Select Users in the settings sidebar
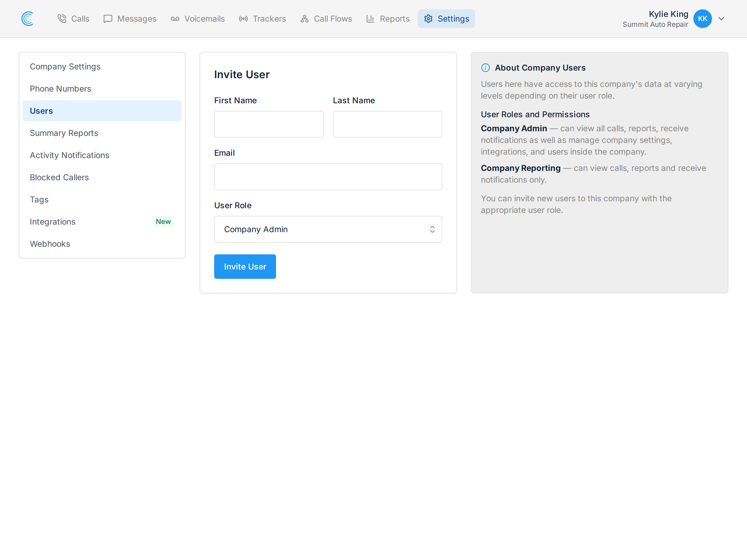Image resolution: width=747 pixels, height=560 pixels. pos(102,111)
